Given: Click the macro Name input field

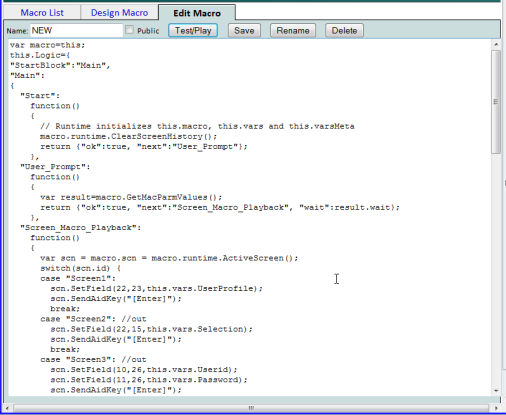Looking at the screenshot, I should (76, 31).
